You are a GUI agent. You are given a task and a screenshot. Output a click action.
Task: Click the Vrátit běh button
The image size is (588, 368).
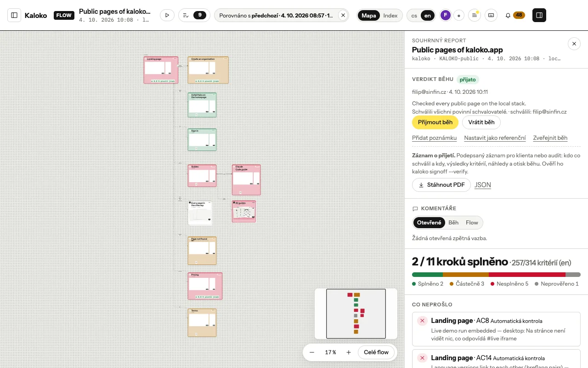click(481, 122)
